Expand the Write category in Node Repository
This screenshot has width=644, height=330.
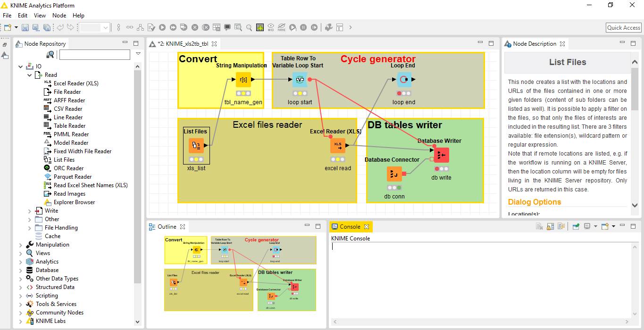(x=29, y=211)
